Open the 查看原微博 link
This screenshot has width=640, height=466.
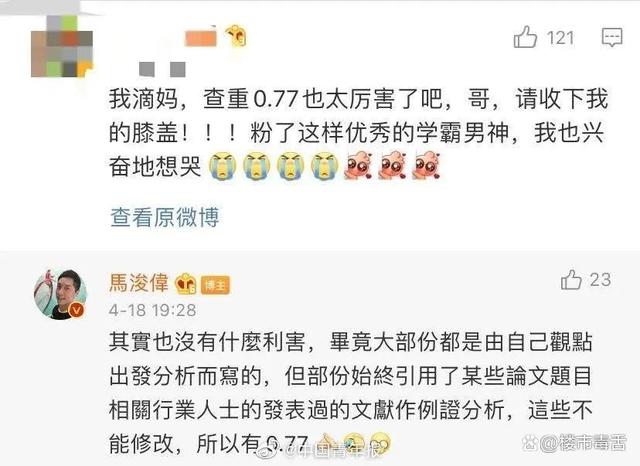click(x=165, y=217)
